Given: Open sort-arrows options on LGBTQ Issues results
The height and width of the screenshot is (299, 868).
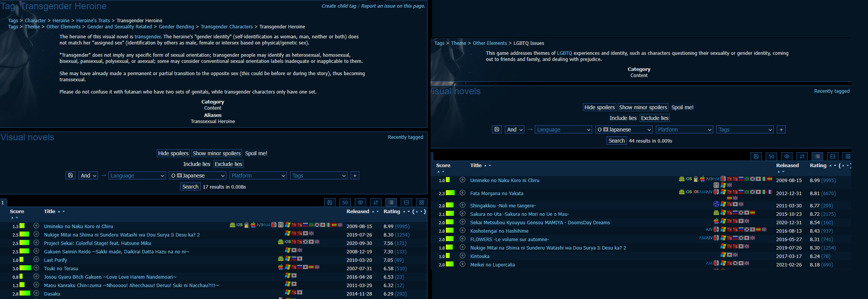Looking at the screenshot, I should click(x=802, y=156).
